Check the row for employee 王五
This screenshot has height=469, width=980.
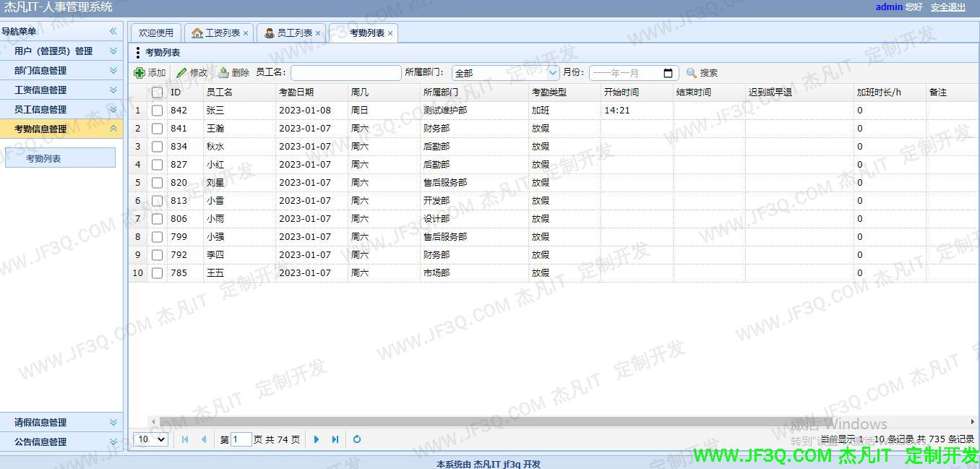[x=157, y=273]
